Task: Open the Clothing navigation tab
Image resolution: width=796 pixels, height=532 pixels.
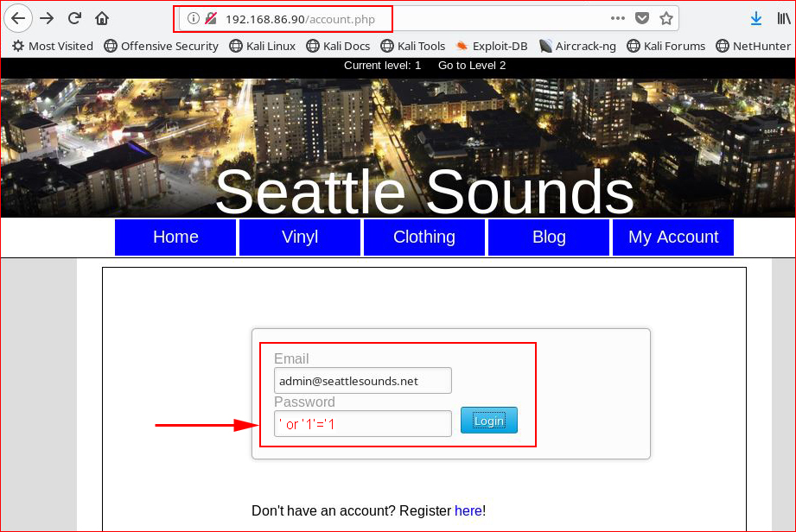Action: tap(424, 237)
